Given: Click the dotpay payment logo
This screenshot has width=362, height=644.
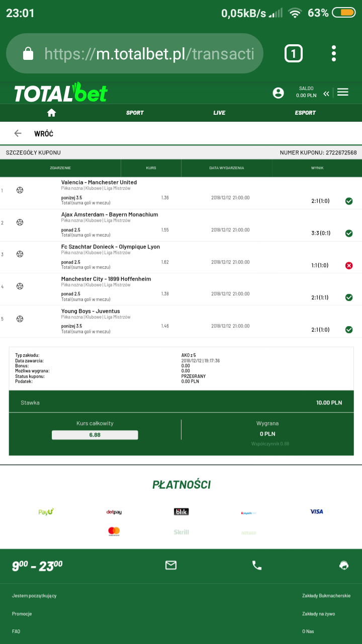Looking at the screenshot, I should click(114, 512).
